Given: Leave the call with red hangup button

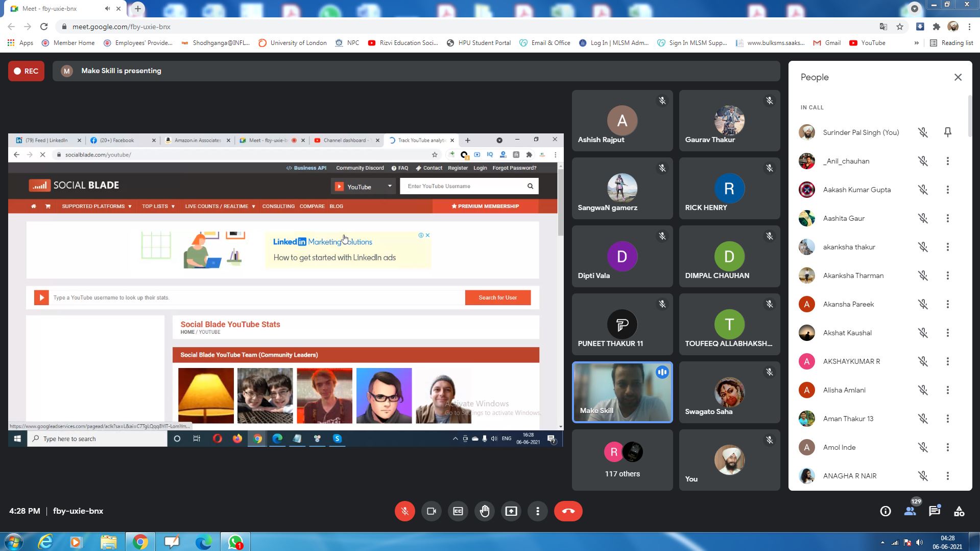Looking at the screenshot, I should [x=568, y=511].
